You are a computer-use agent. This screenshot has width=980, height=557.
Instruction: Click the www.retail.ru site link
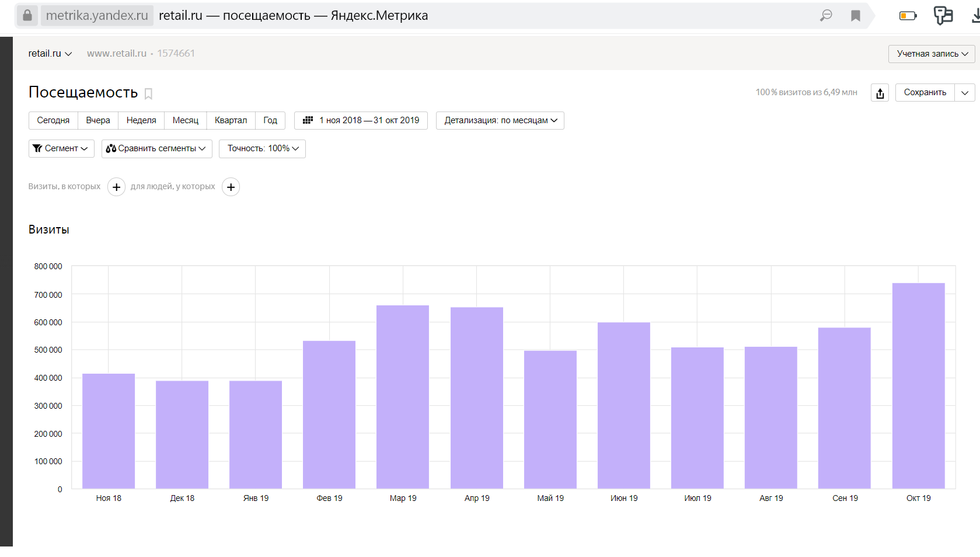(117, 53)
